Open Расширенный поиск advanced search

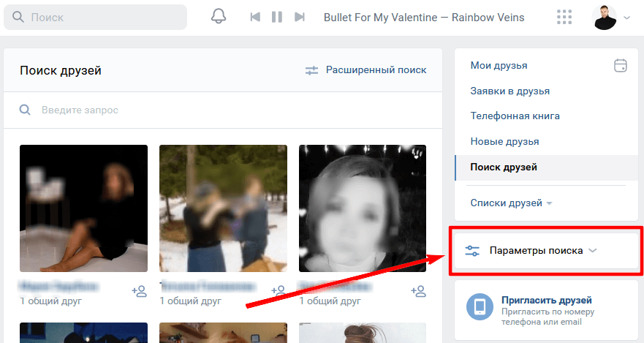click(366, 70)
